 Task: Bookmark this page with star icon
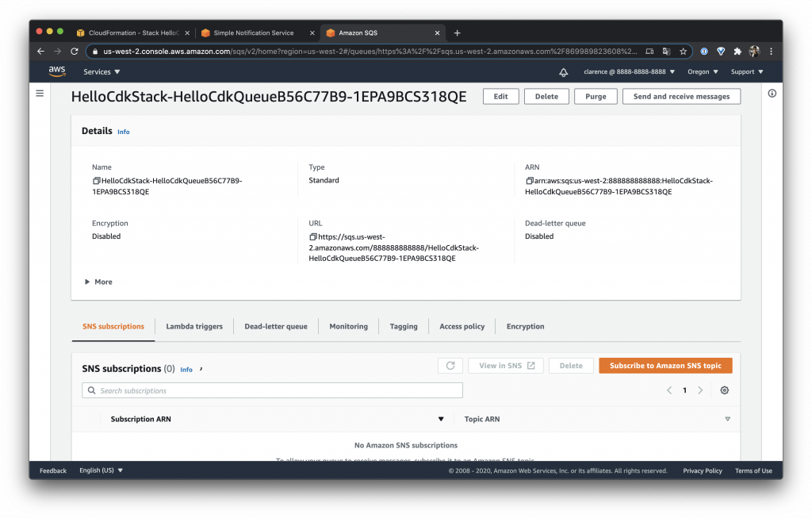click(683, 52)
